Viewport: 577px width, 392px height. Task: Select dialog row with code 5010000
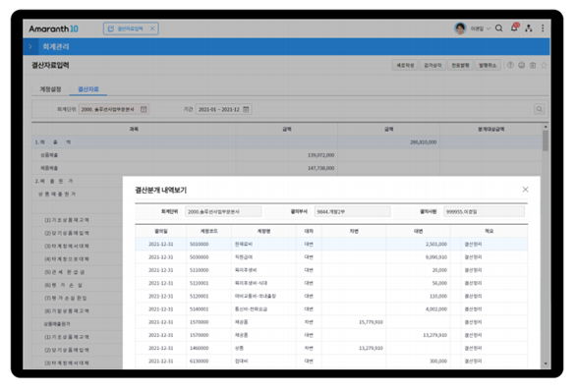pyautogui.click(x=331, y=245)
